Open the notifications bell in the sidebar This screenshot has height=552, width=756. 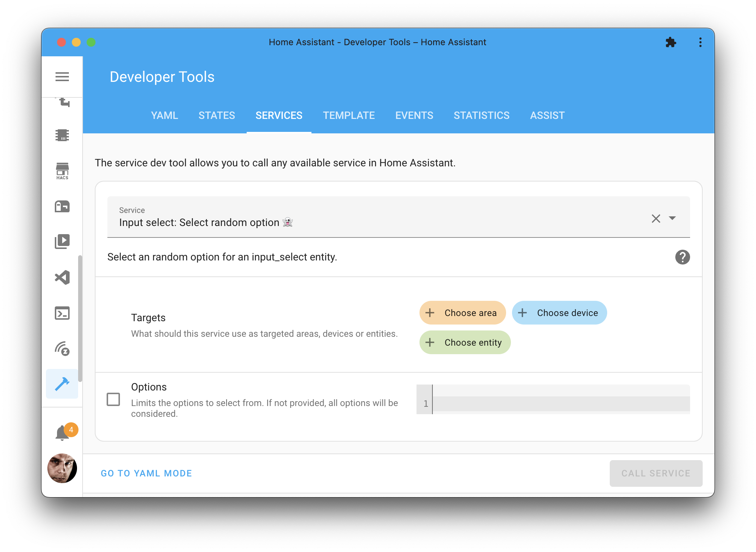(x=62, y=432)
